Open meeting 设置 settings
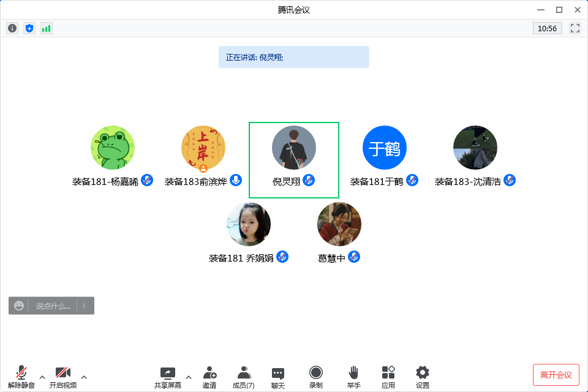Image resolution: width=588 pixels, height=392 pixels. coord(423,377)
